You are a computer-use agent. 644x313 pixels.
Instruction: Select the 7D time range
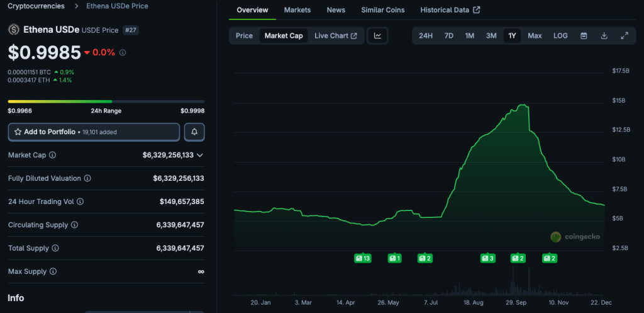(448, 36)
